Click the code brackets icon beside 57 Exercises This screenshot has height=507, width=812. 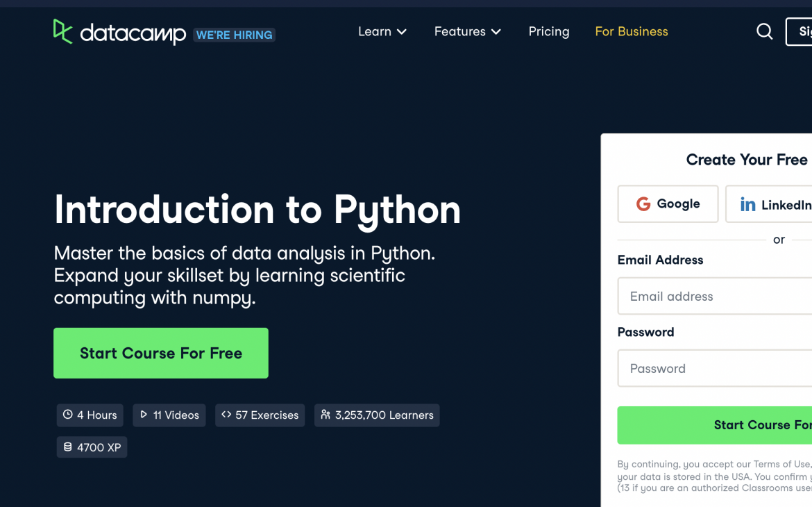[226, 415]
